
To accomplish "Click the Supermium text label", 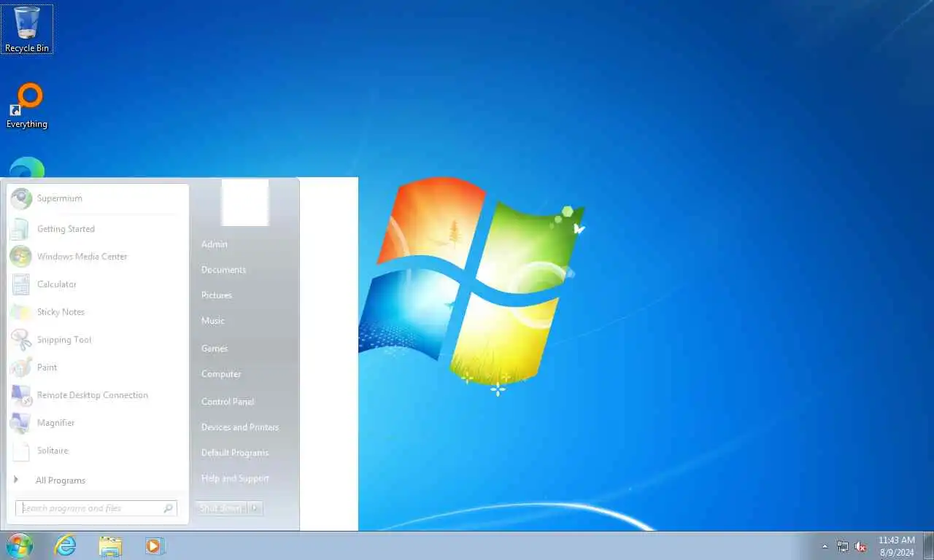I will coord(60,198).
